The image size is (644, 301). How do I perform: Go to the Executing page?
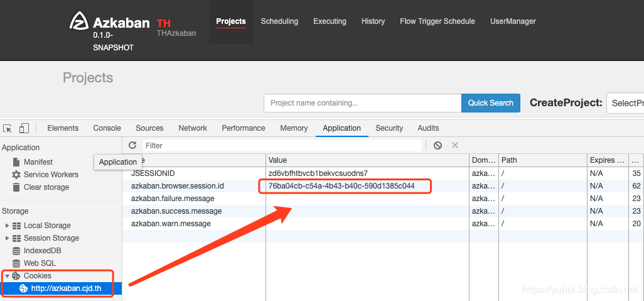click(330, 21)
